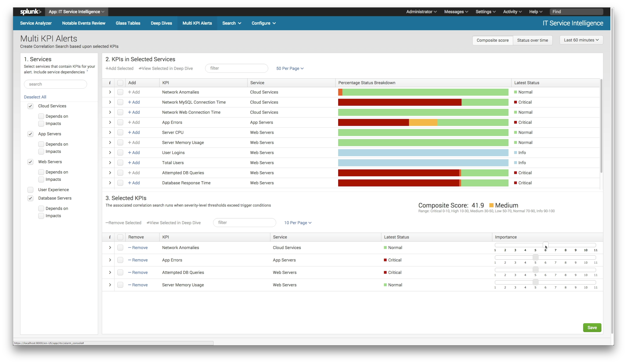Click the info icon in Selected KPIs header

pos(110,237)
